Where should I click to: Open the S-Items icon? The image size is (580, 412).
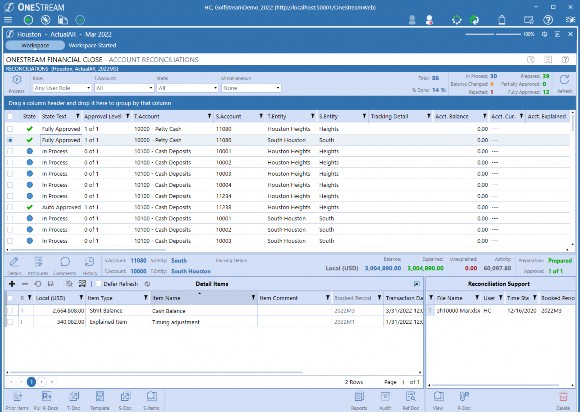click(152, 396)
